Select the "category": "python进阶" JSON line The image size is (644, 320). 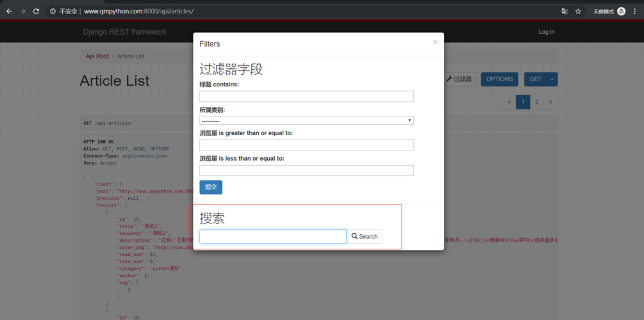(152, 268)
